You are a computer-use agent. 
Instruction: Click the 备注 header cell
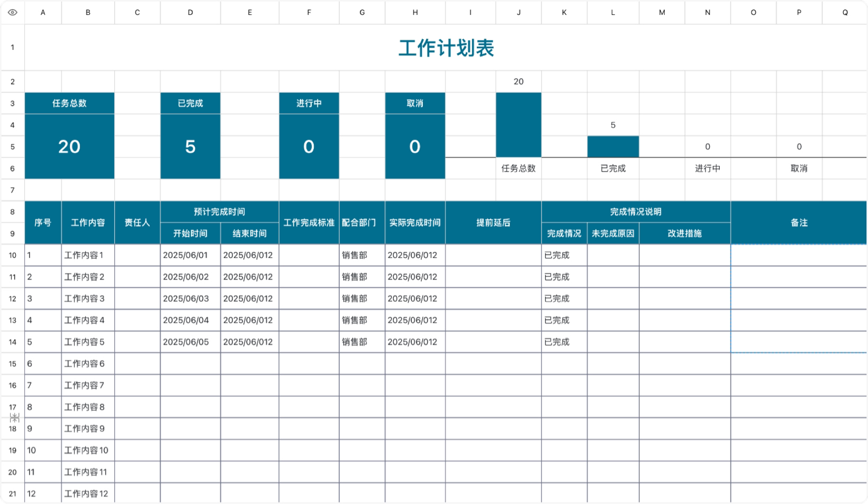coord(799,222)
